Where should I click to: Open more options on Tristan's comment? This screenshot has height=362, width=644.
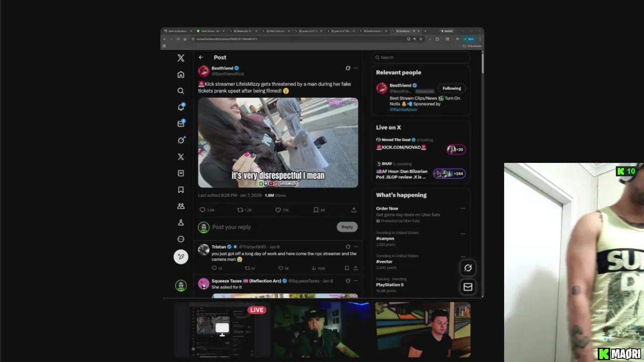point(356,247)
